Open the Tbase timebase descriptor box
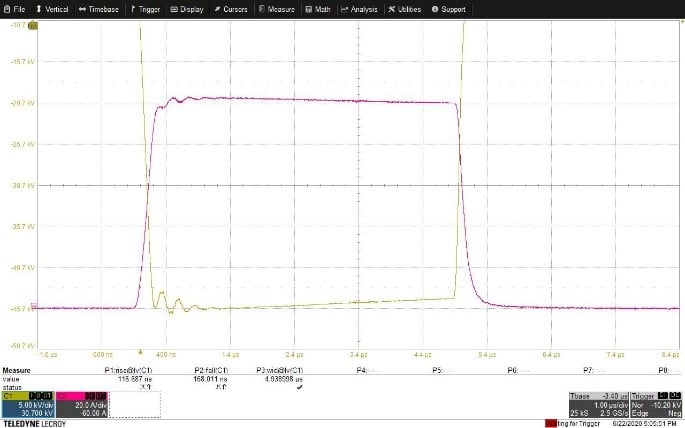 (598, 405)
